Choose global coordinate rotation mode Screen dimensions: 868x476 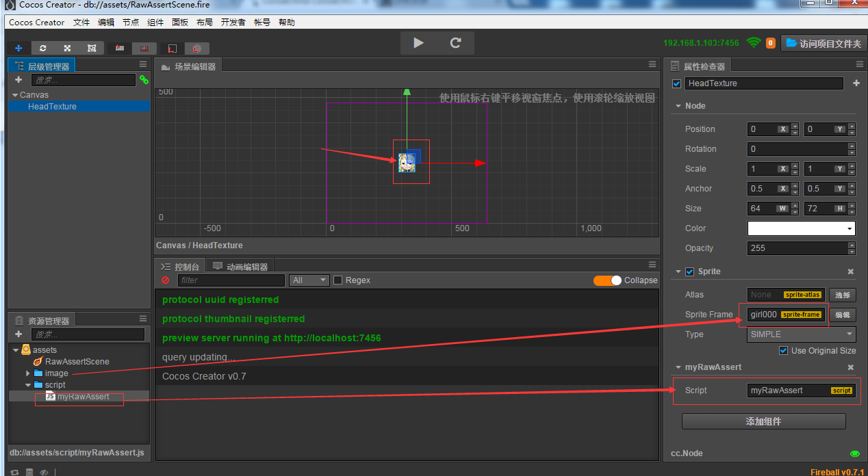[x=196, y=48]
